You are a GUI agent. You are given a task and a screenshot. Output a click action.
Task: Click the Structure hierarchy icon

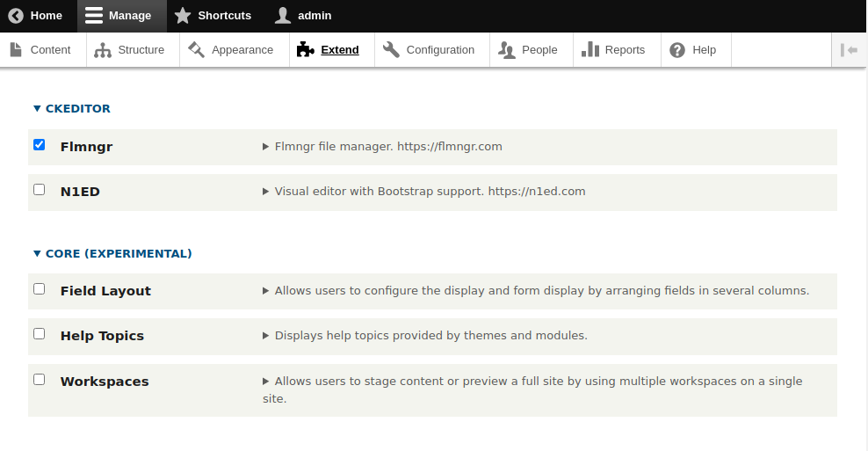pos(103,50)
